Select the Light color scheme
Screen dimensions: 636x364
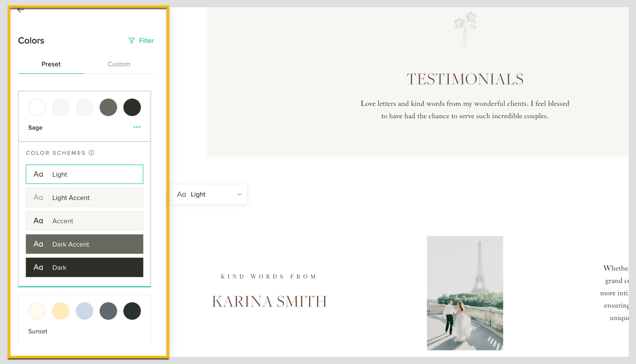[x=84, y=174]
